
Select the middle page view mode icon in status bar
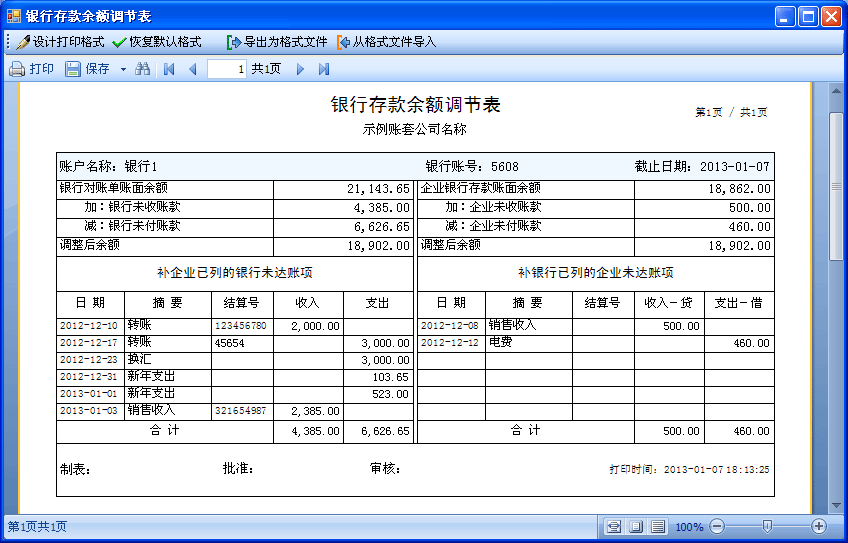[x=636, y=526]
